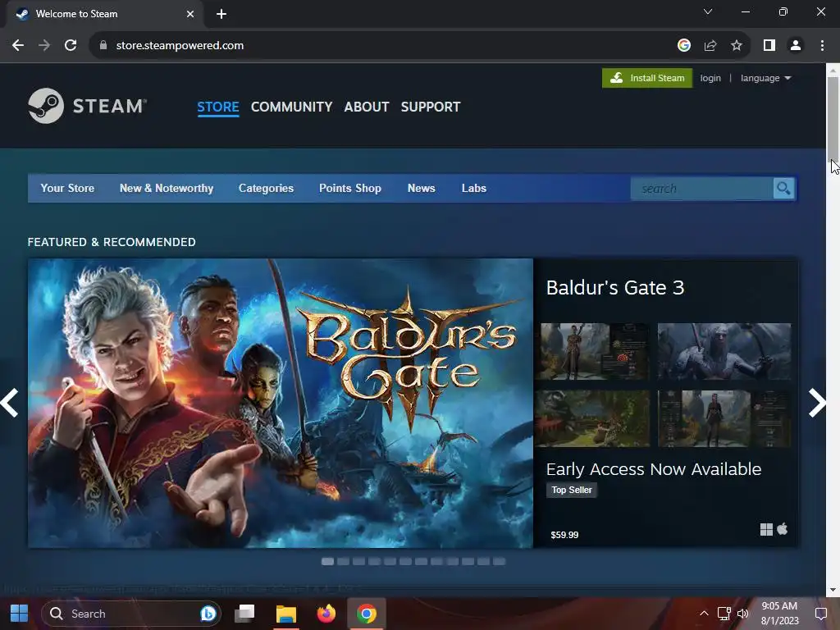The height and width of the screenshot is (630, 840).
Task: View site information lock icon
Action: tap(103, 46)
